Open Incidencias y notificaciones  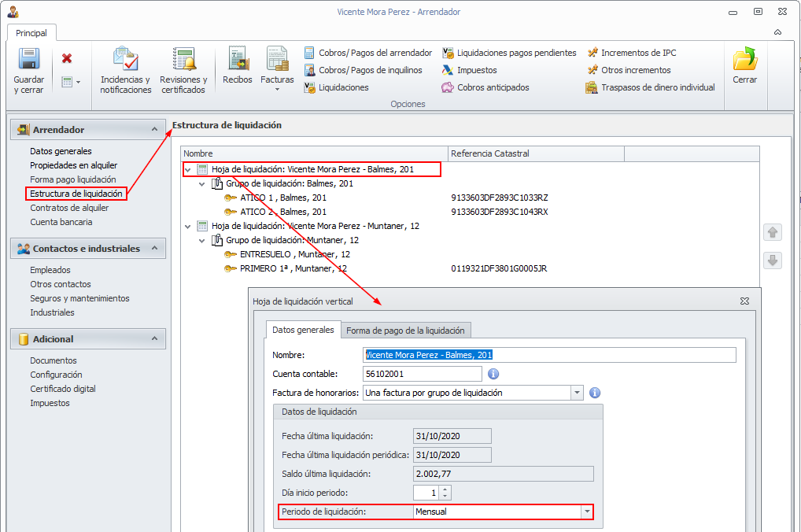(x=125, y=60)
